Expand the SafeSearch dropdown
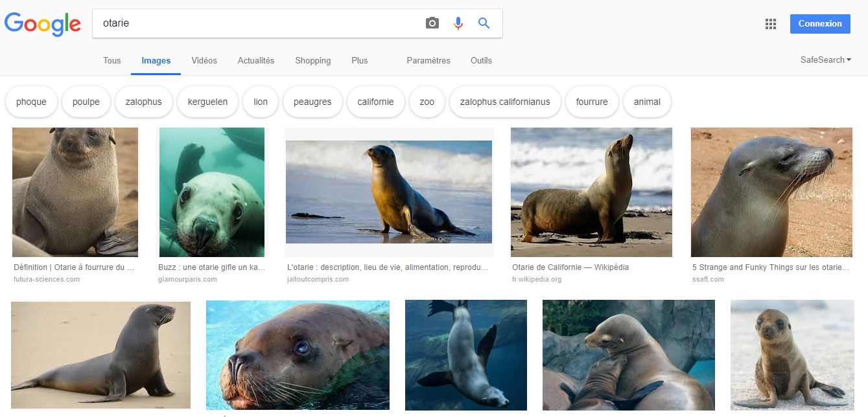 coord(825,60)
